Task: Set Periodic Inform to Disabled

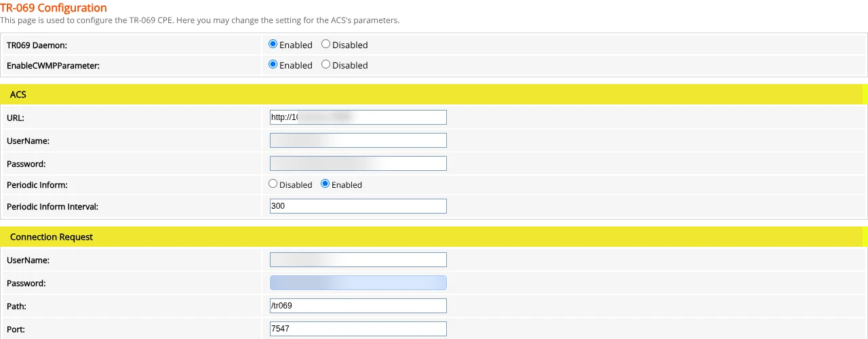Action: (273, 184)
